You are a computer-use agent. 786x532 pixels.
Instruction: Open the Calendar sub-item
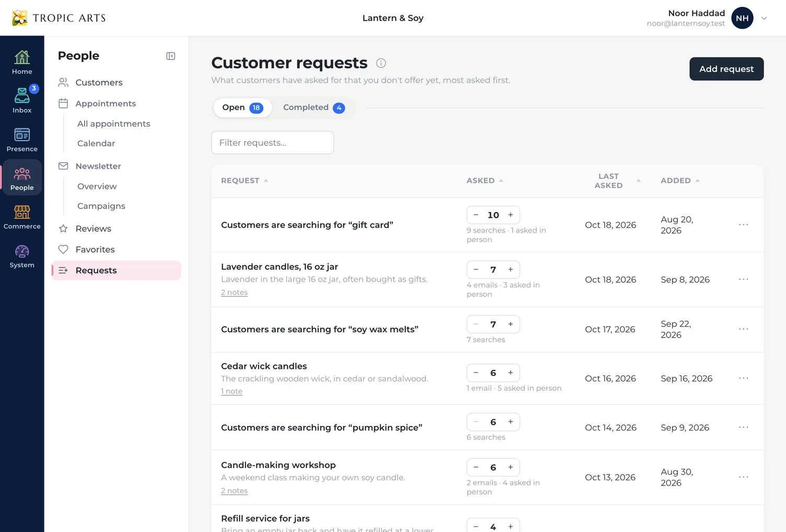tap(96, 143)
